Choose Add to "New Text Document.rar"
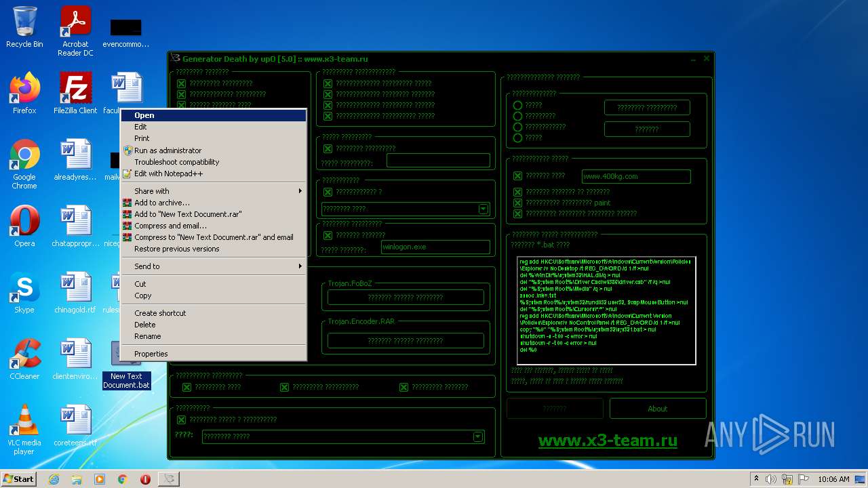The width and height of the screenshot is (868, 488). [x=214, y=214]
